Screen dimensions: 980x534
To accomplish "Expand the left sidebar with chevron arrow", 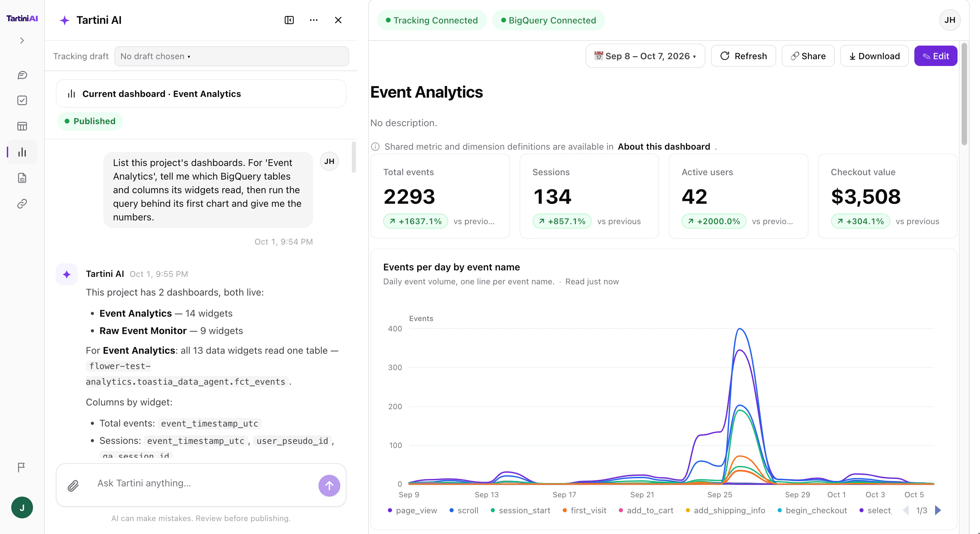I will point(22,40).
